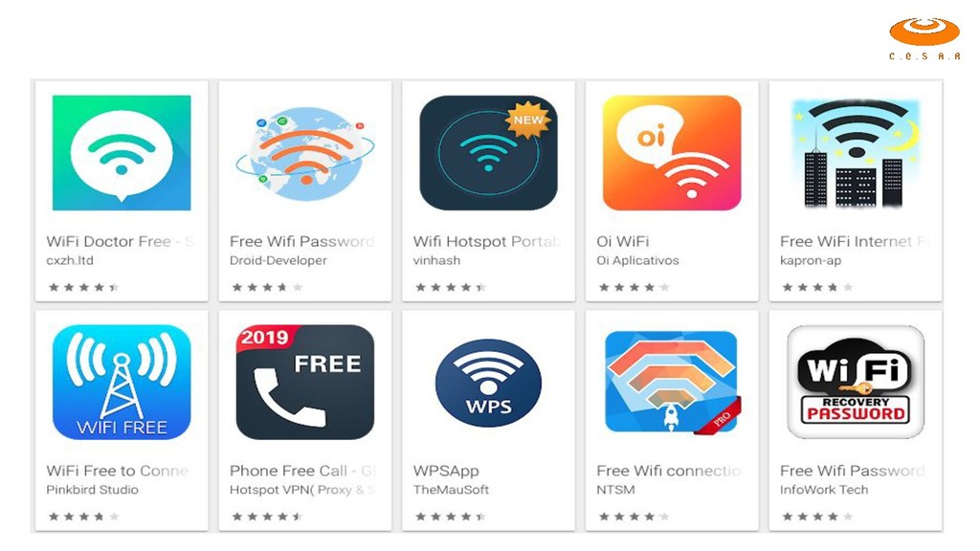Open the Wifi Hotspot Portable NEW icon
The width and height of the screenshot is (980, 551).
[x=489, y=153]
